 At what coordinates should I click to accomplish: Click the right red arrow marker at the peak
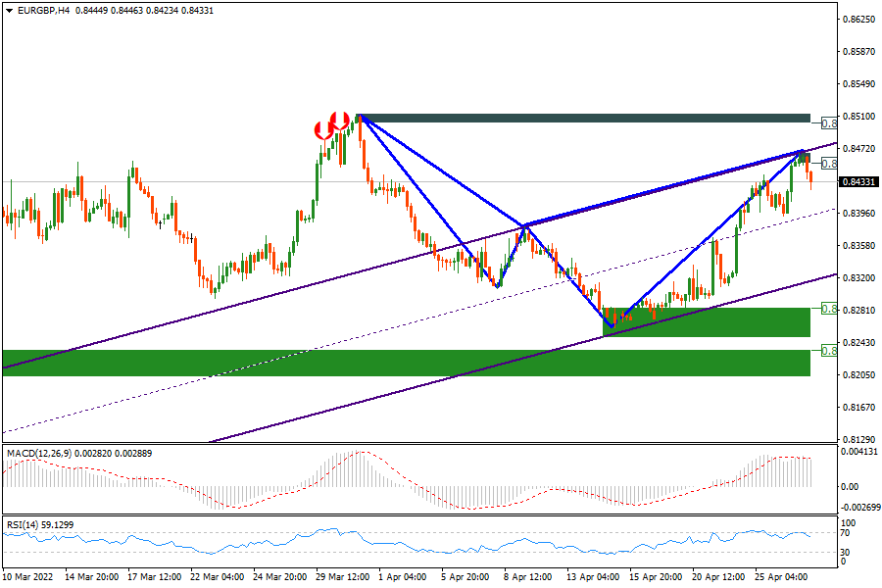[x=340, y=121]
